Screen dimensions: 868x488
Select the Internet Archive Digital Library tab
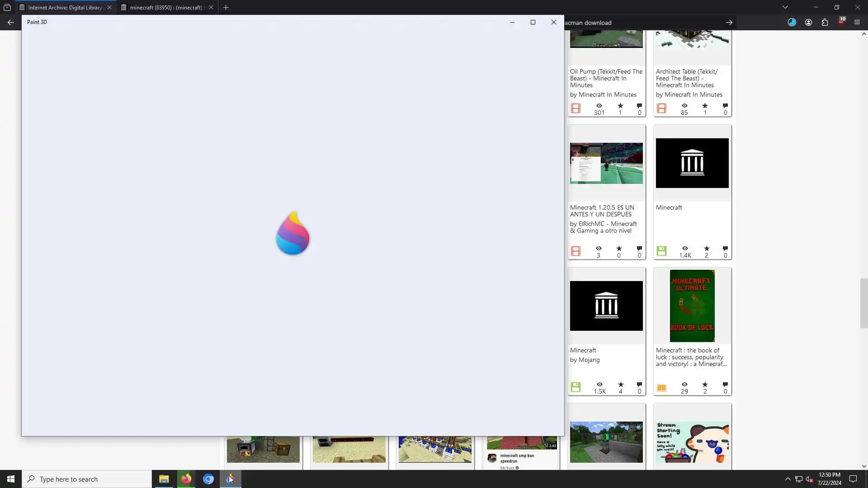point(65,7)
